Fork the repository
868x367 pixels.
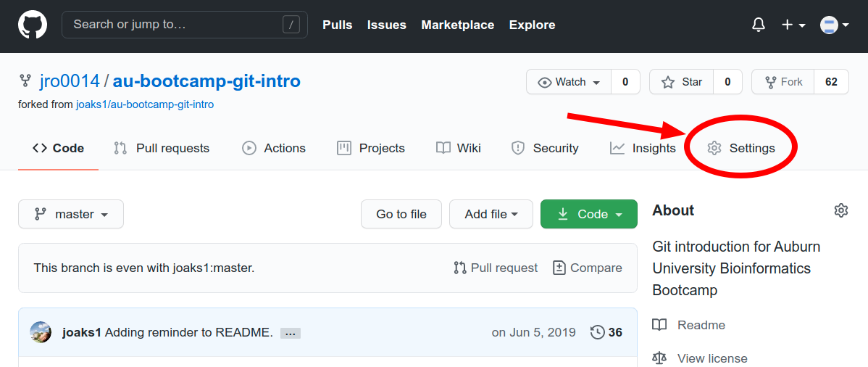(x=783, y=82)
